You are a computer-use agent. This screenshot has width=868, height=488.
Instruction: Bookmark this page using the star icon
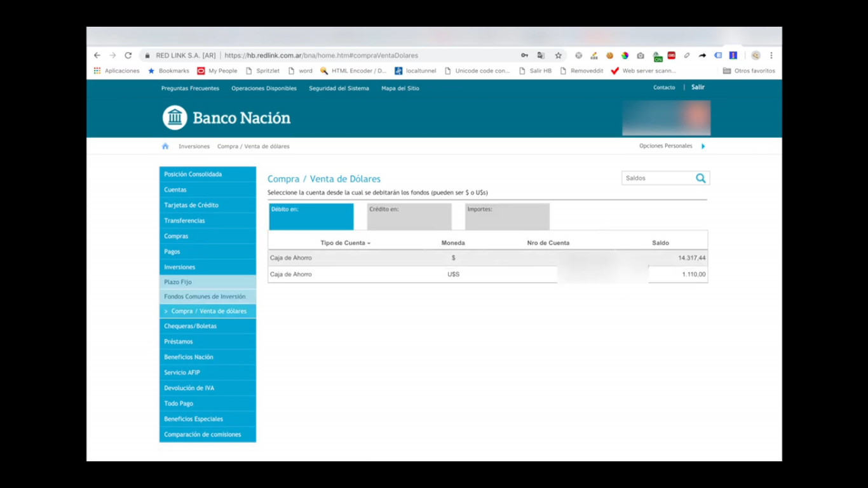(x=558, y=55)
